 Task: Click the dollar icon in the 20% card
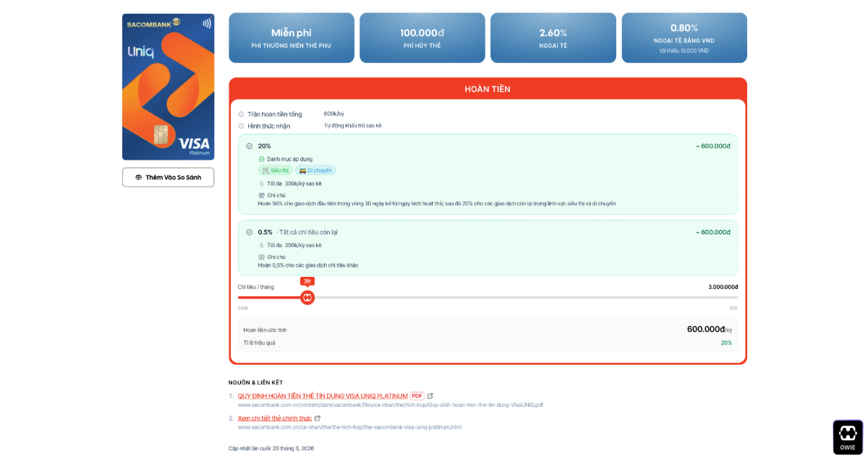pos(262,184)
